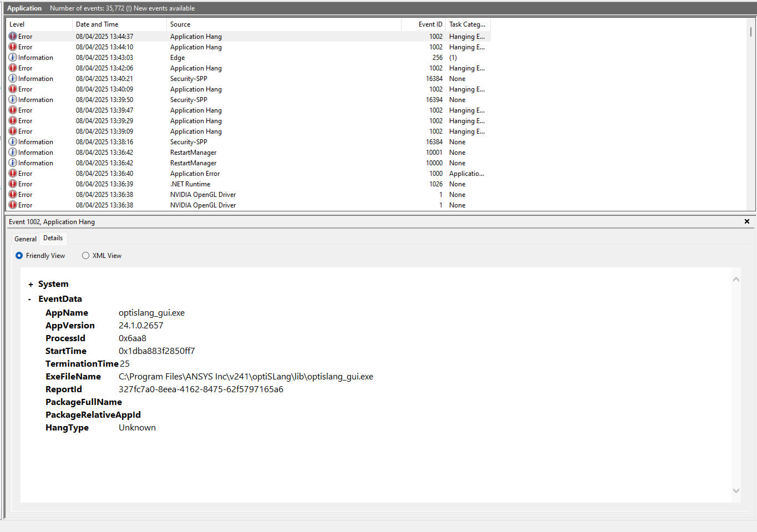This screenshot has height=532, width=757.
Task: Click the details pane scroll up arrow
Action: [736, 279]
